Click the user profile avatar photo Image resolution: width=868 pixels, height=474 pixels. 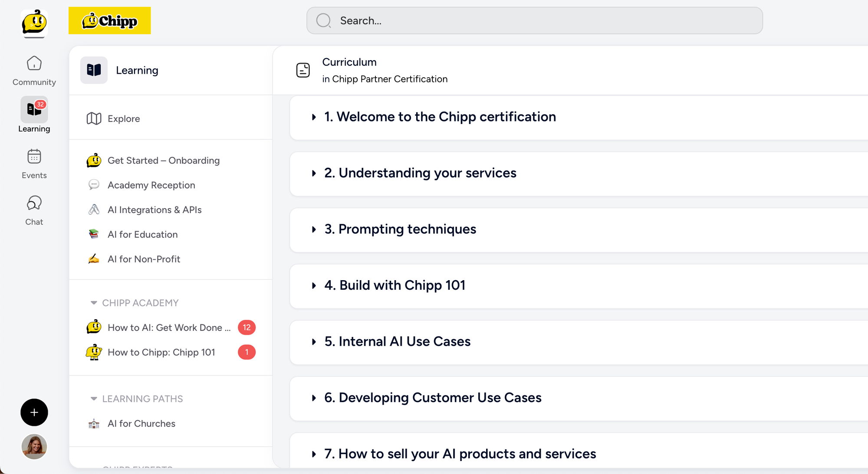[x=34, y=446]
